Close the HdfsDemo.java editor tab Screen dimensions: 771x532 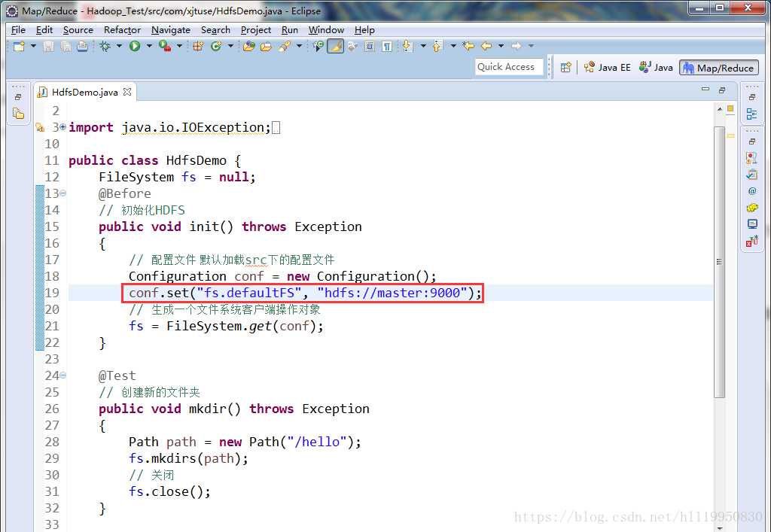(127, 92)
